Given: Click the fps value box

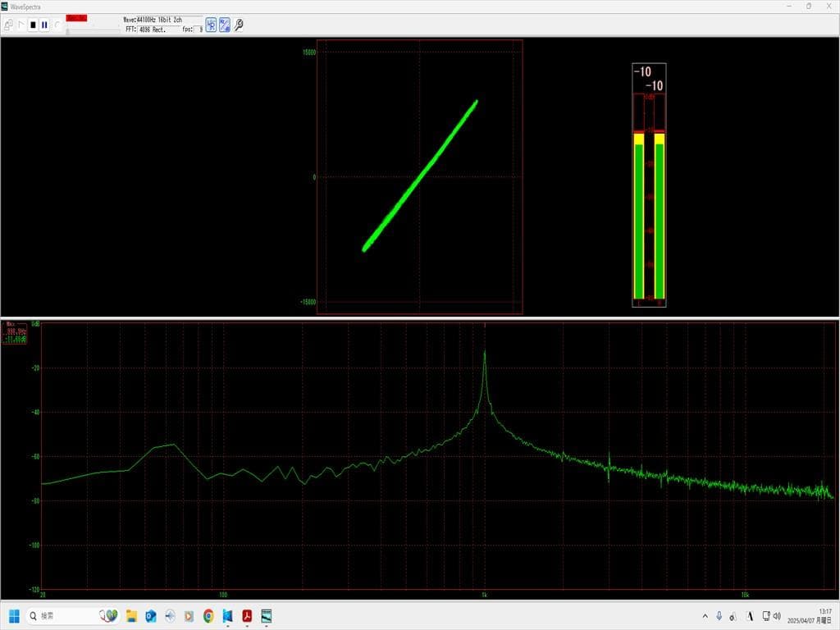Looking at the screenshot, I should [199, 30].
